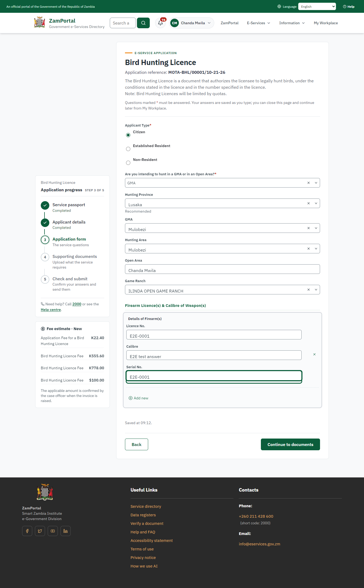Expand the Chanda Mwila account menu

click(192, 23)
